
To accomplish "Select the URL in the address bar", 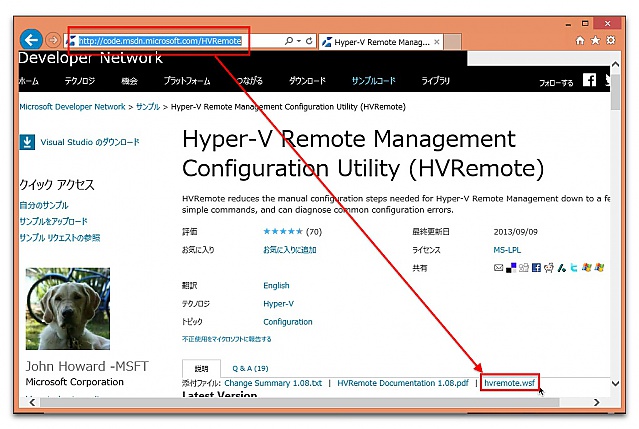I will click(x=160, y=41).
